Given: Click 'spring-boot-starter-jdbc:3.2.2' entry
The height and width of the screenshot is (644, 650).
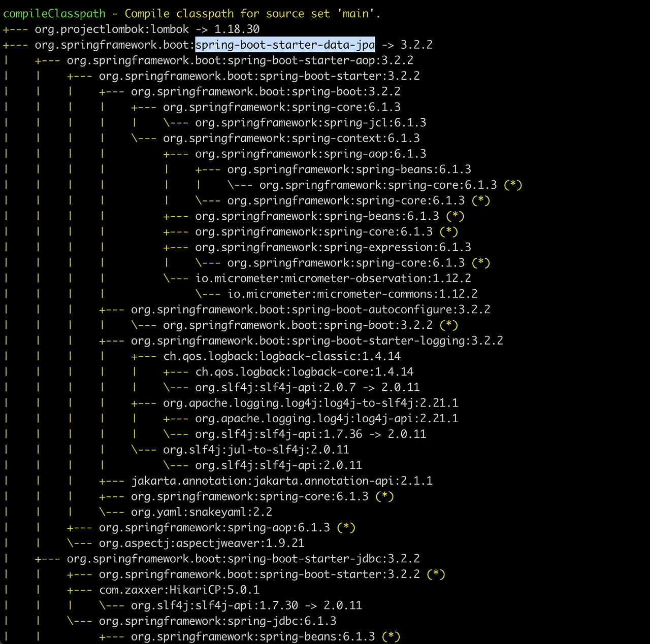Looking at the screenshot, I should click(243, 559).
